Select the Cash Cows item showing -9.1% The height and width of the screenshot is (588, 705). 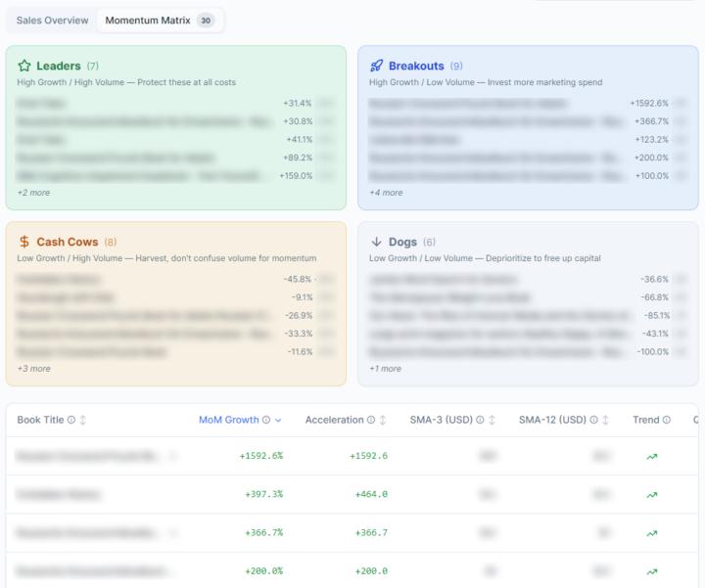point(175,297)
